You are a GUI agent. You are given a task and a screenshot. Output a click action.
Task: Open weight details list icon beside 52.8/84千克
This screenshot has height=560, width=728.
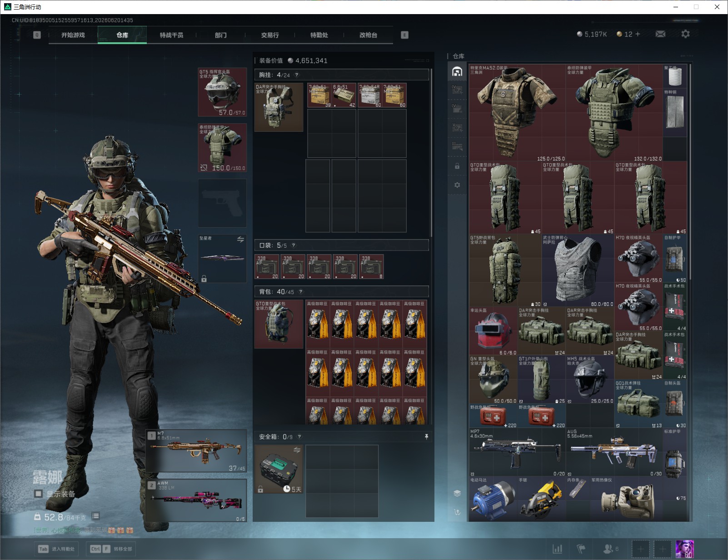click(95, 516)
